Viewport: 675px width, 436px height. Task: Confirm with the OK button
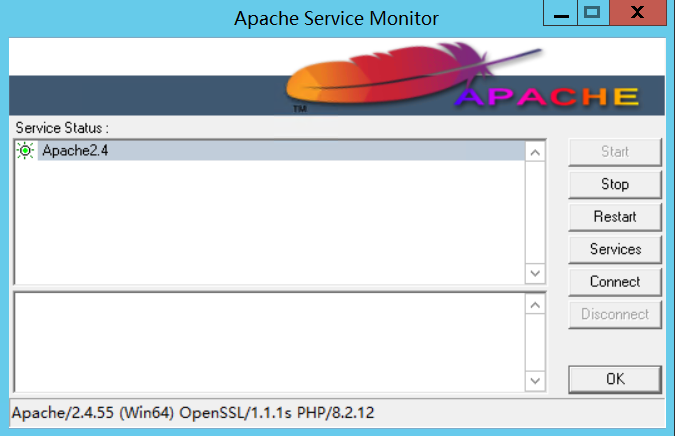click(x=614, y=379)
